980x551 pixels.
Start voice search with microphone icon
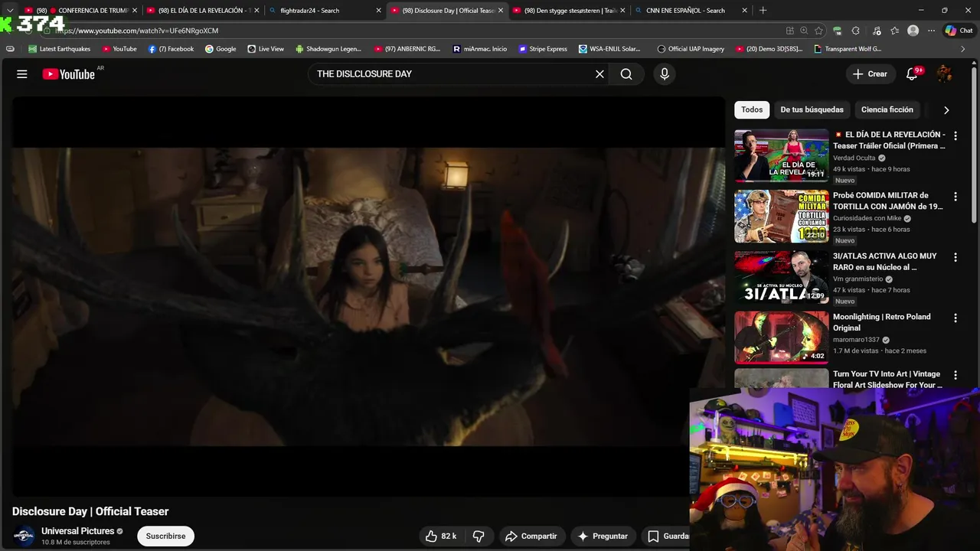point(665,74)
